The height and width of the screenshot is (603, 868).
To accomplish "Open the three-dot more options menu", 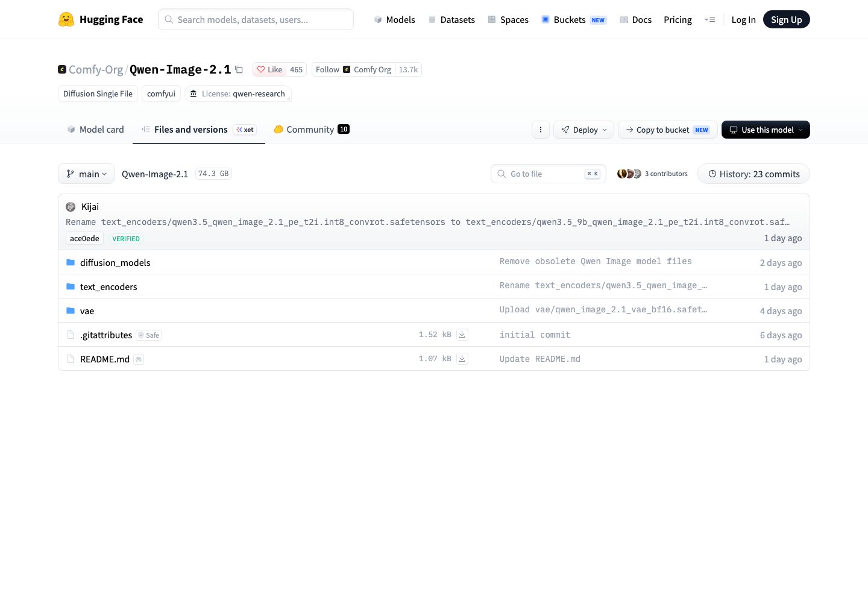I will point(541,130).
